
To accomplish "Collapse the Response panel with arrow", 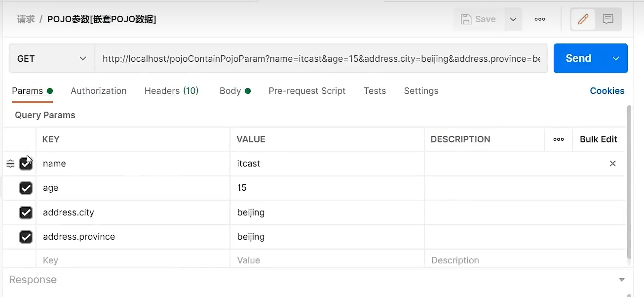I will 621,280.
